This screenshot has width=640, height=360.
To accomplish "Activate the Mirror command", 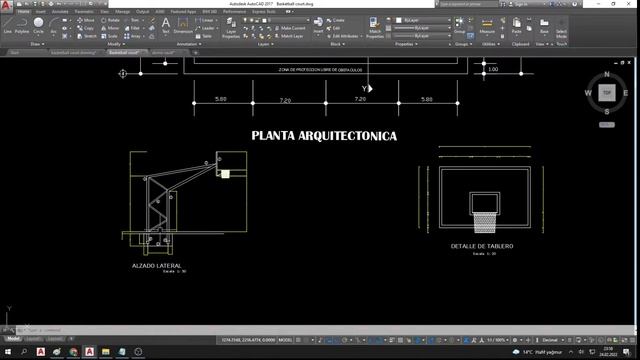I will pos(110,28).
